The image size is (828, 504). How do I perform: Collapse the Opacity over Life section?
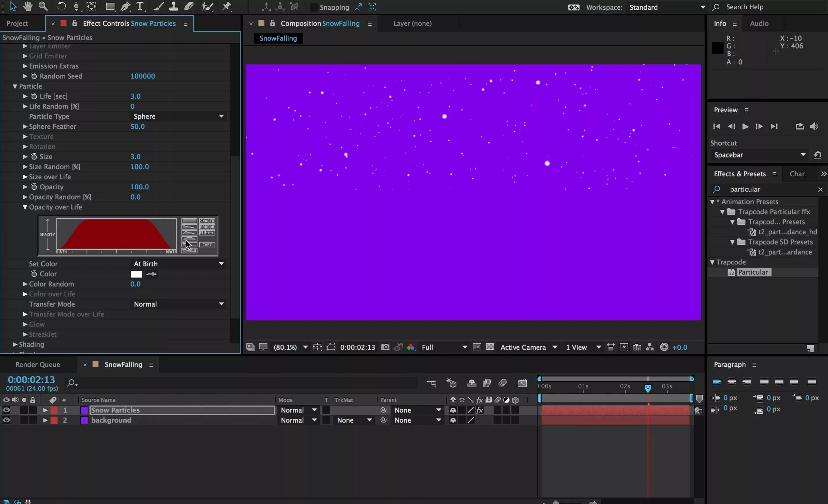point(25,207)
